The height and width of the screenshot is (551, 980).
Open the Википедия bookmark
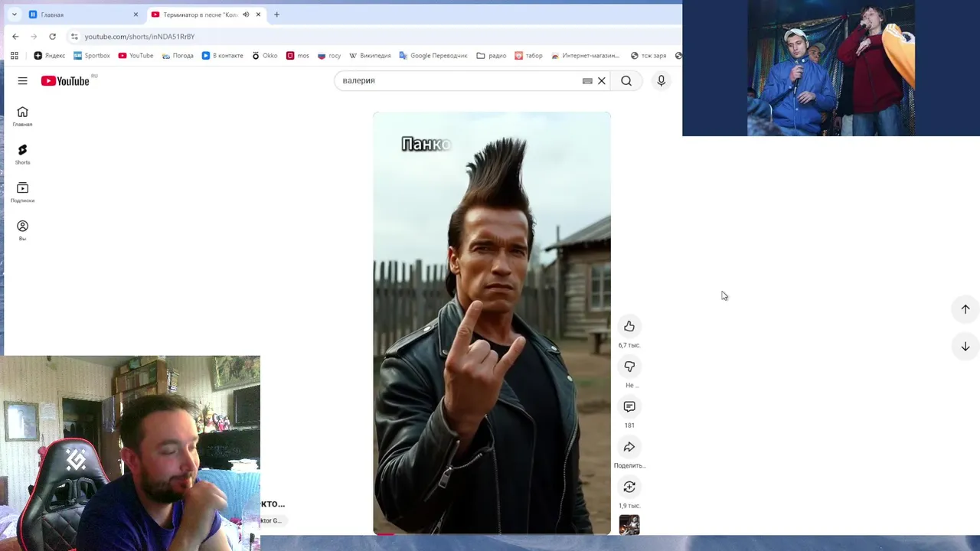click(x=370, y=55)
